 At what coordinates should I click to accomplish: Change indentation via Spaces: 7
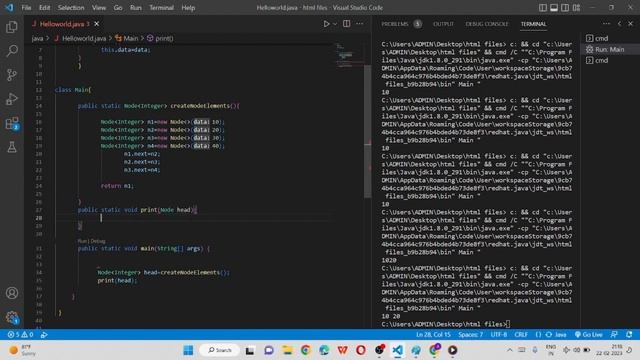coord(470,335)
